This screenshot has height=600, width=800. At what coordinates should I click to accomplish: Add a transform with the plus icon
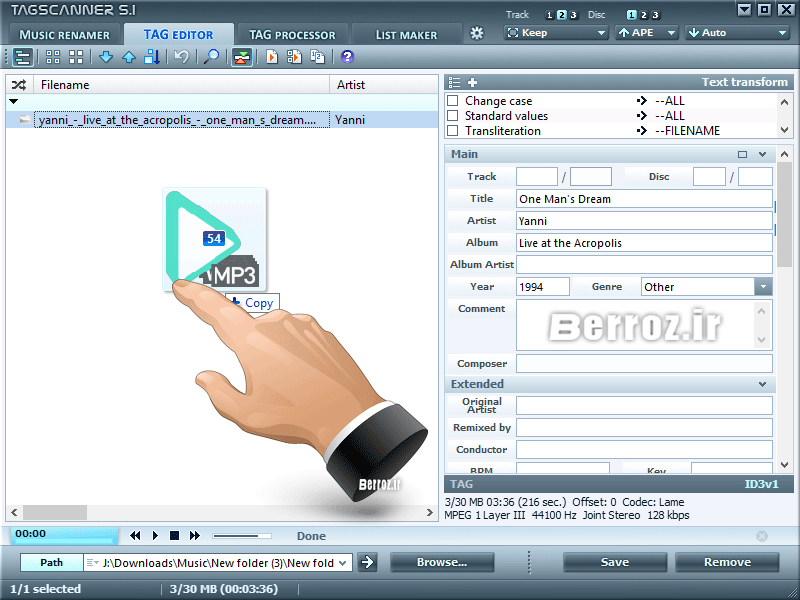point(472,83)
